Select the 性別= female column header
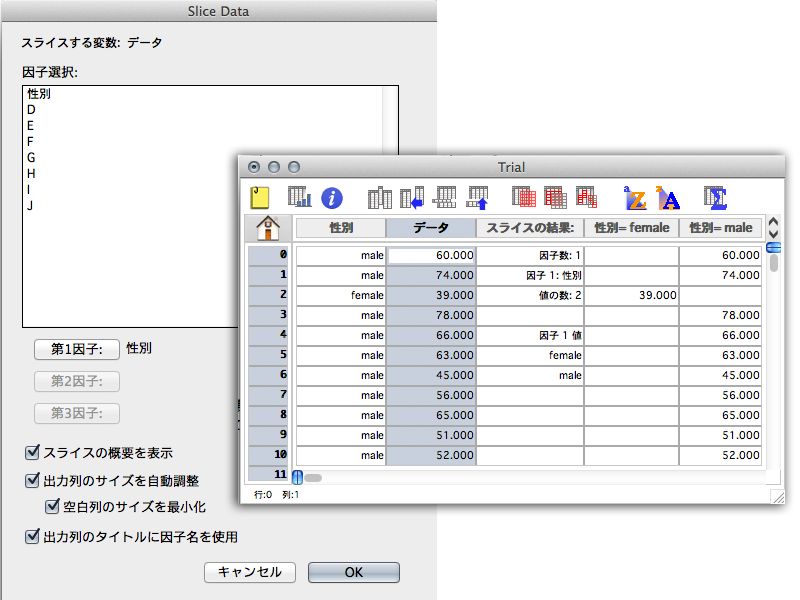 coord(631,228)
